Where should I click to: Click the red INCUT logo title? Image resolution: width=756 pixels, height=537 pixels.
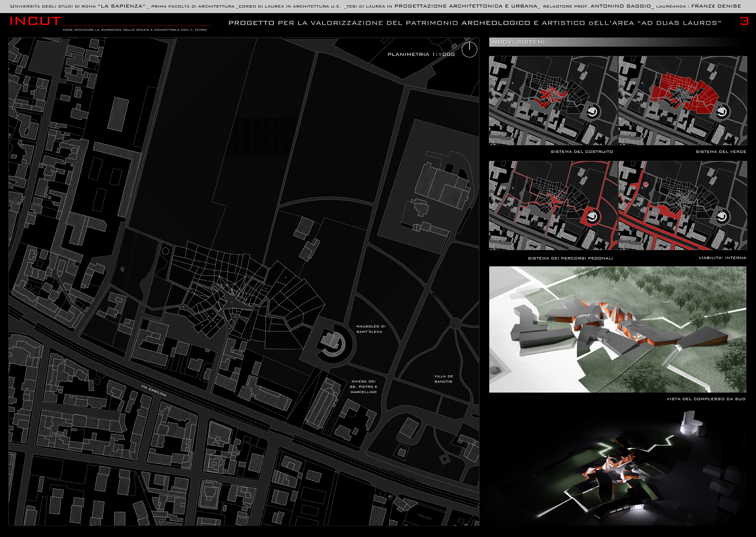35,21
